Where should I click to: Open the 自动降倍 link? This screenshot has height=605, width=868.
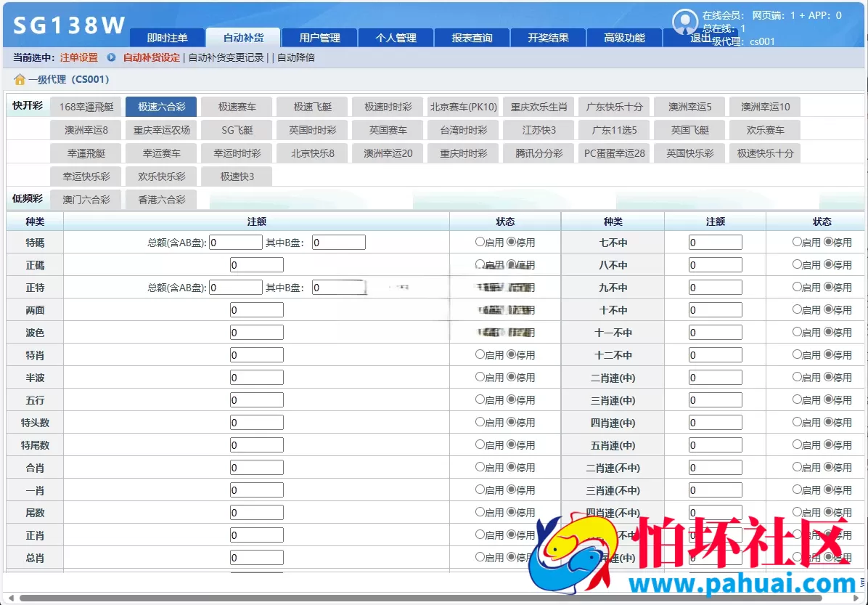point(295,57)
